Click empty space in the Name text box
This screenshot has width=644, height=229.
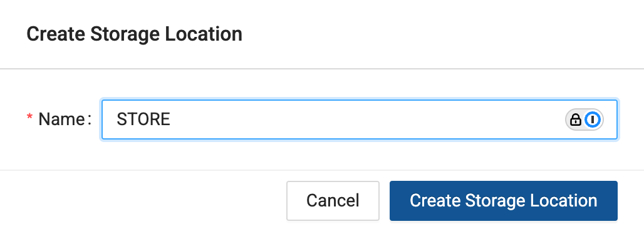point(361,120)
